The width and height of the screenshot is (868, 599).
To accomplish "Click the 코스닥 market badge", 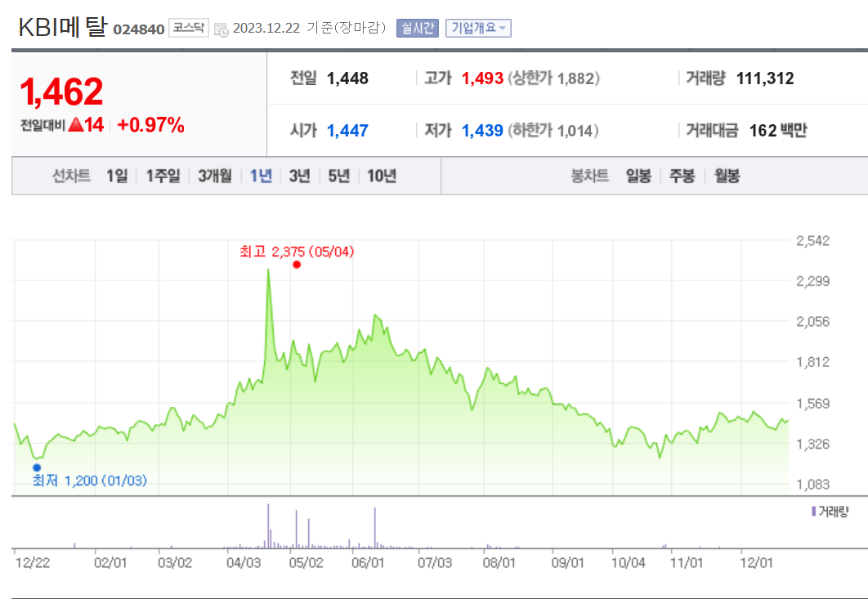I will click(188, 28).
